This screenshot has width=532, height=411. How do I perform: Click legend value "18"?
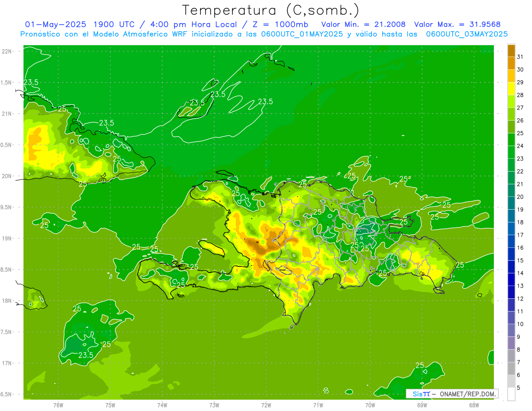(520, 222)
